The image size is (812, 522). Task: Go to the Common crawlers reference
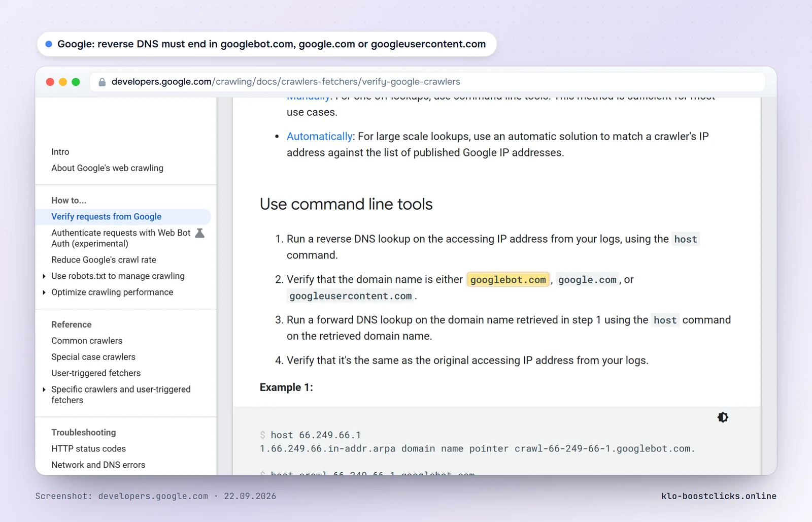pos(87,341)
